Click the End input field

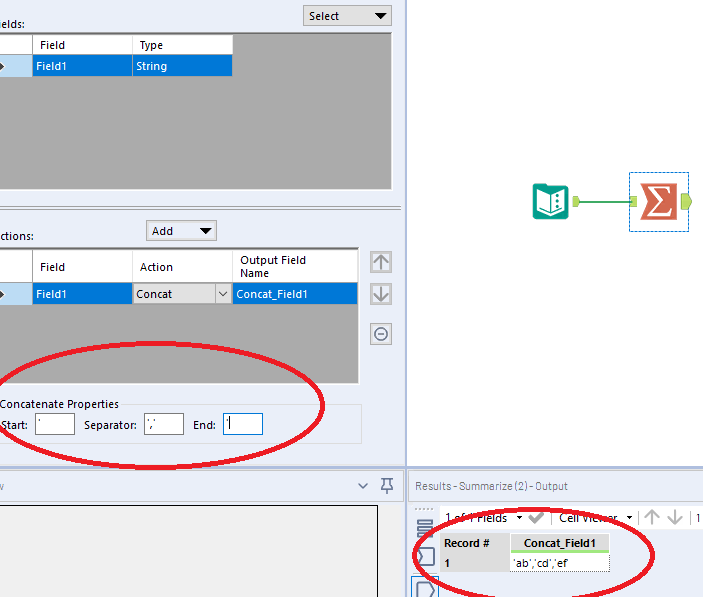tap(243, 424)
